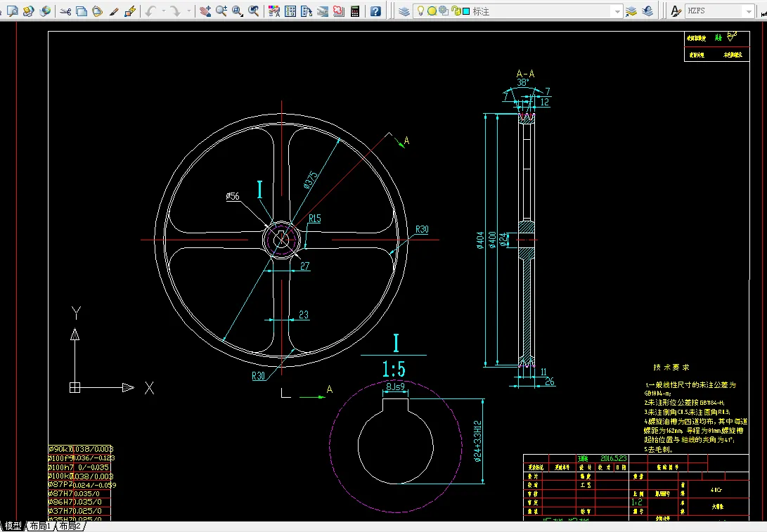Screen dimensions: 767x532
Task: Click the Paste clipboard icon
Action: coord(98,11)
